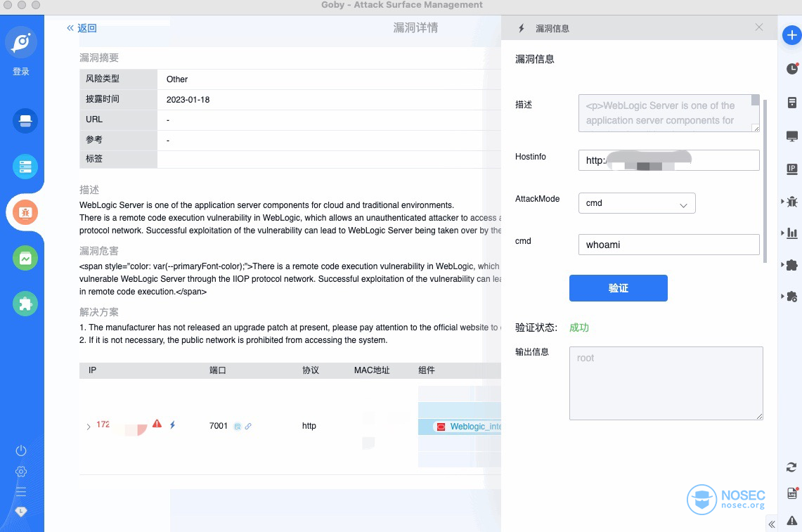This screenshot has height=532, width=802.
Task: Open the clock history icon in right toolbar
Action: [791, 69]
